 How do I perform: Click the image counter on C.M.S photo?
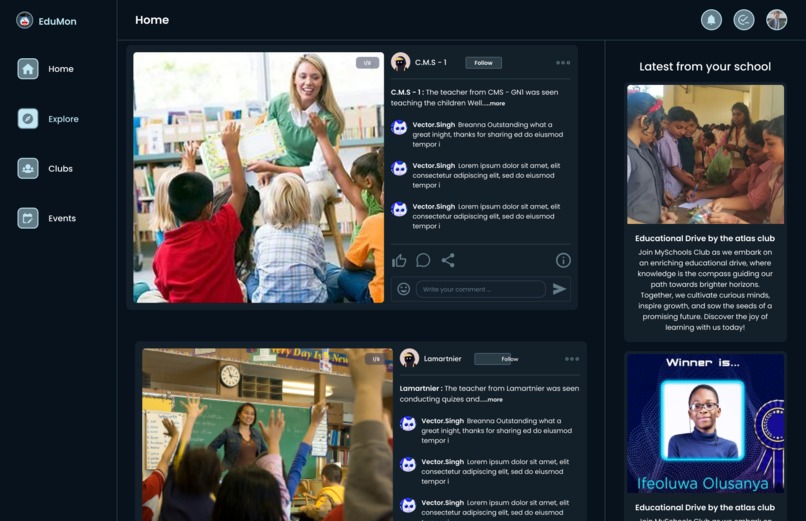(x=367, y=63)
